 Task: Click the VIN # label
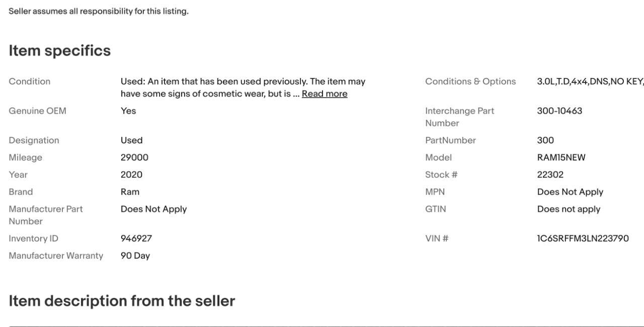(437, 238)
